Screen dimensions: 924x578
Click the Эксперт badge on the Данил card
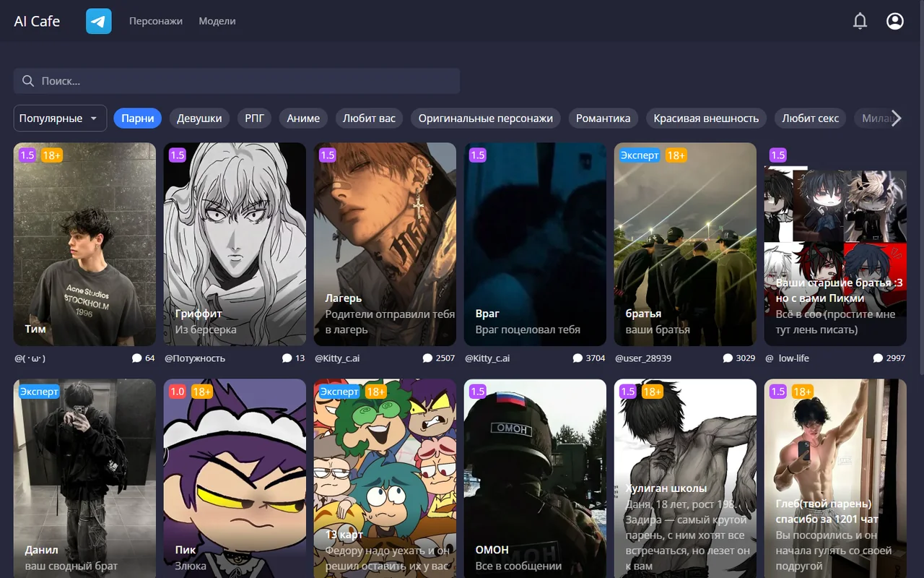tap(39, 392)
